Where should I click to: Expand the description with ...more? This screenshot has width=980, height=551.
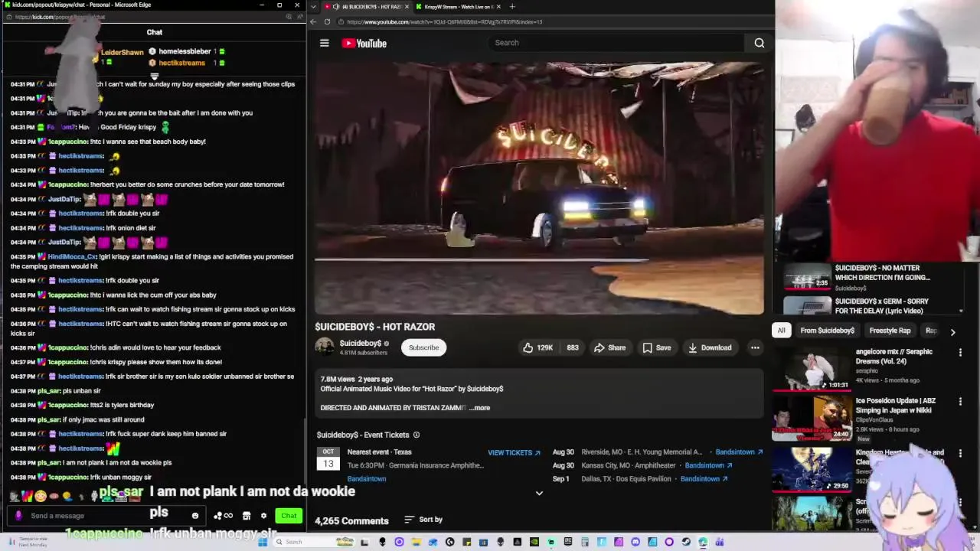tap(479, 408)
